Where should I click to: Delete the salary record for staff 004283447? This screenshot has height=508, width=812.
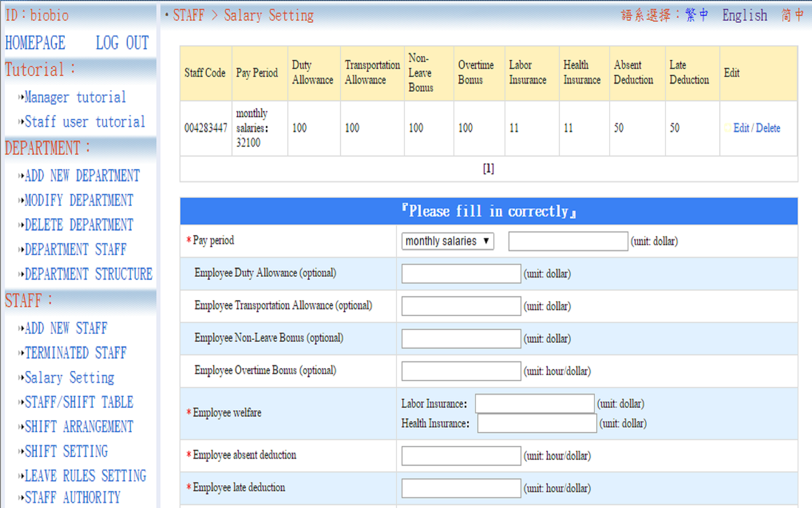[x=768, y=128]
